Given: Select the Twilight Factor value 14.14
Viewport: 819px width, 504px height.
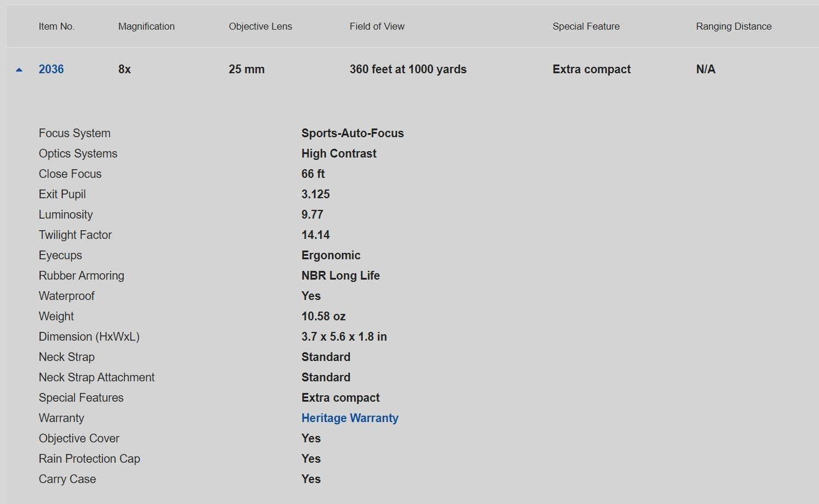Looking at the screenshot, I should point(315,235).
